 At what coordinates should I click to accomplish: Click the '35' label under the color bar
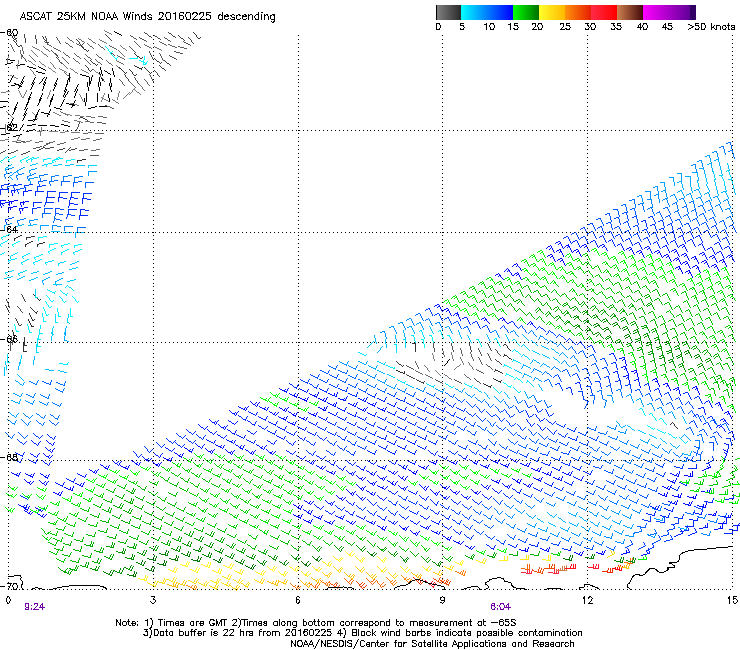[x=616, y=27]
